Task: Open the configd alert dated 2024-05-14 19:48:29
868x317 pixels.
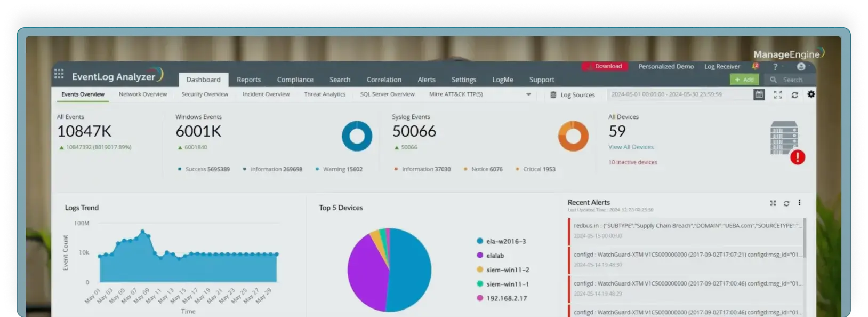Action: [x=686, y=288]
